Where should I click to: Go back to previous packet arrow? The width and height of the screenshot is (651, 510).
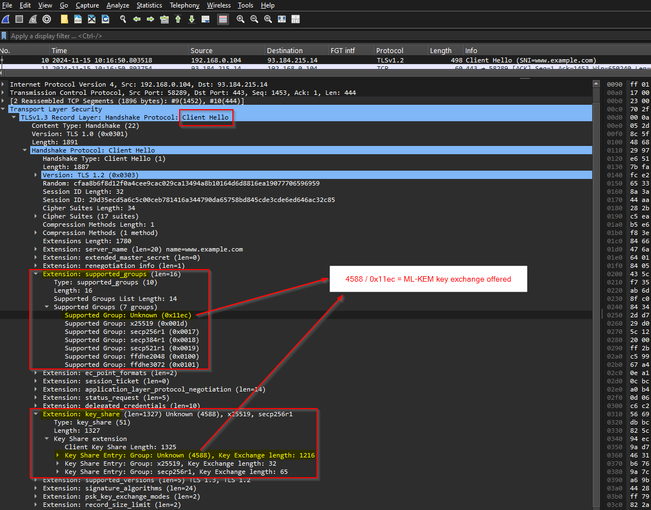(135, 19)
